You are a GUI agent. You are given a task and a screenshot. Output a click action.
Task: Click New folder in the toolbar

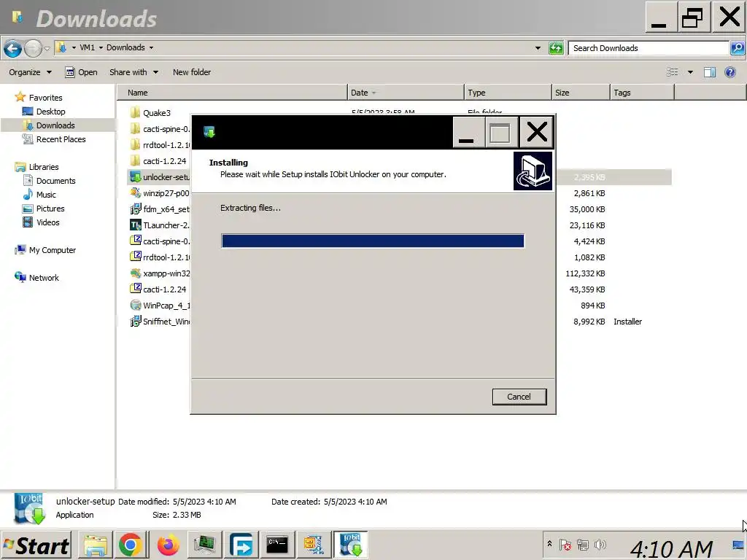tap(192, 72)
